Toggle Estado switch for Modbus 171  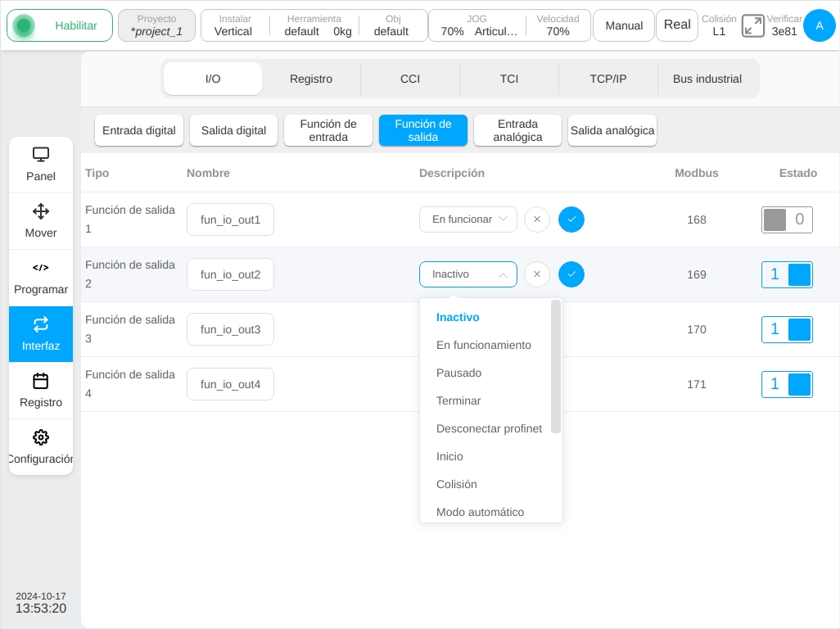pyautogui.click(x=787, y=384)
